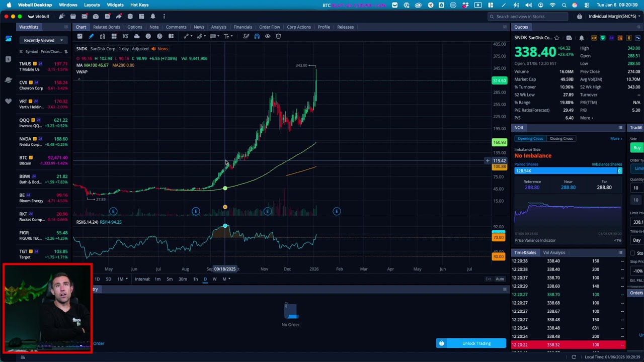This screenshot has height=362, width=644.
Task: Click the orange News button on chart
Action: [x=160, y=49]
